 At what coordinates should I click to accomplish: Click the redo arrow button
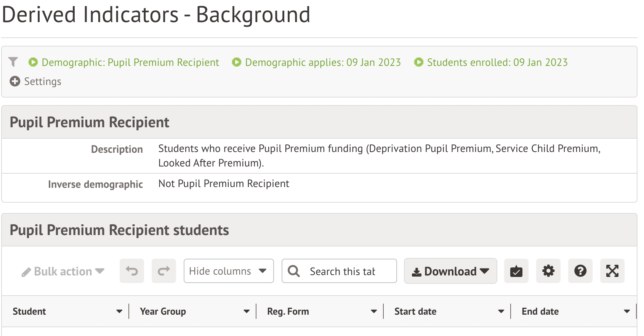point(164,271)
